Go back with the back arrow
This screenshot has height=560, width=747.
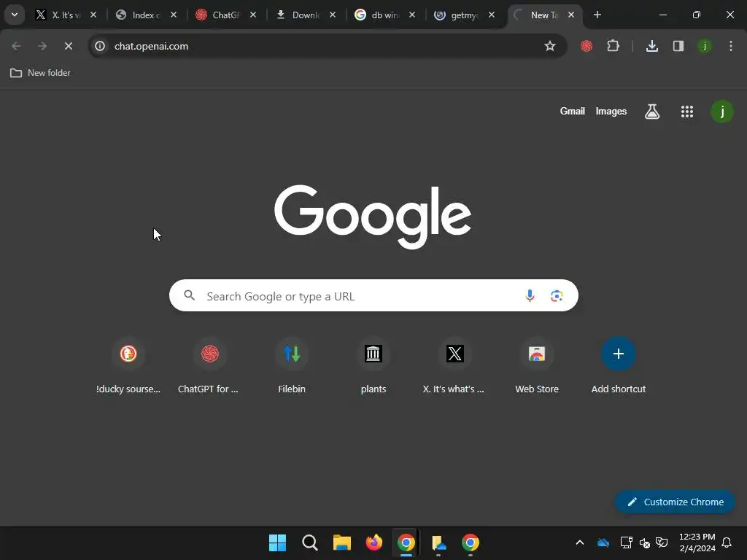[x=16, y=46]
